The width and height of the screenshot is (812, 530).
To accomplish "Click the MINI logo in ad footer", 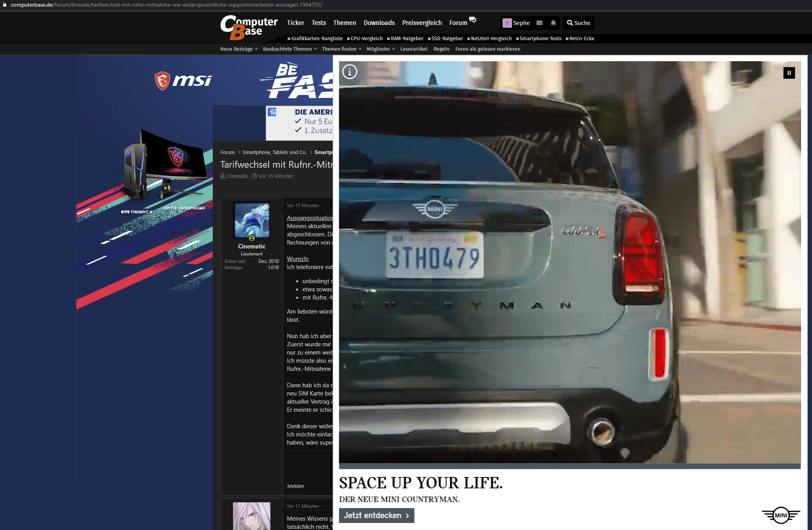I will (781, 515).
